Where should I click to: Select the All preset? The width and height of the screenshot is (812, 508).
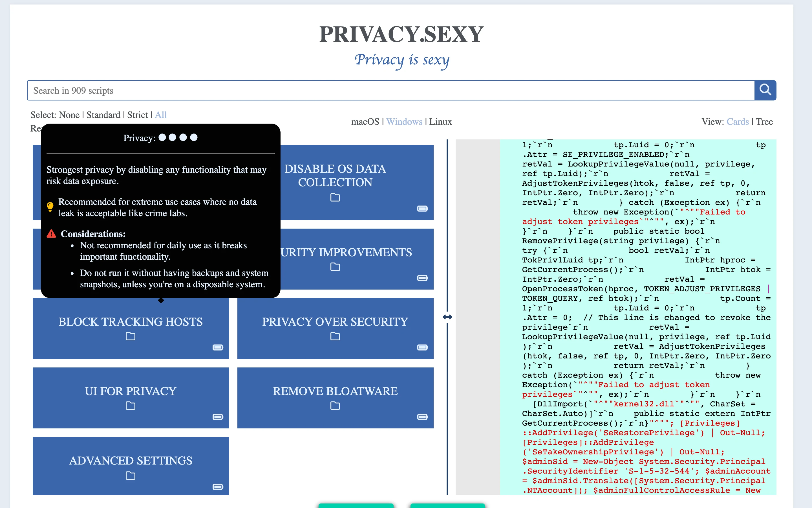click(161, 115)
